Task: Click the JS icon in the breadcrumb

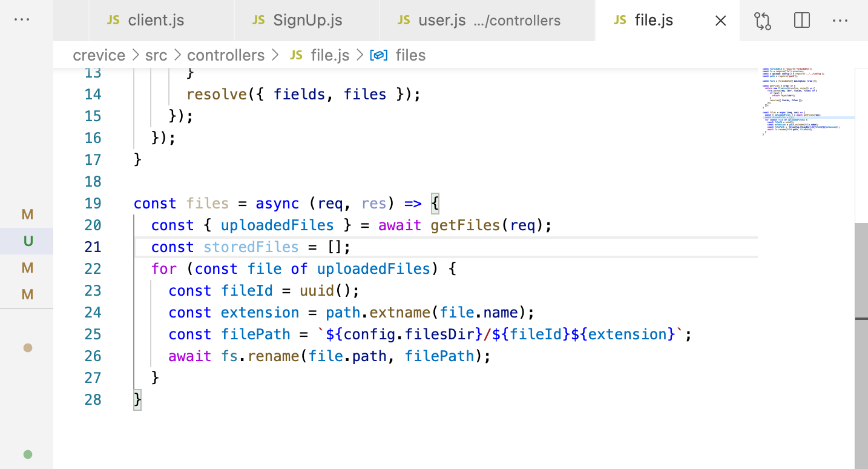Action: (296, 55)
